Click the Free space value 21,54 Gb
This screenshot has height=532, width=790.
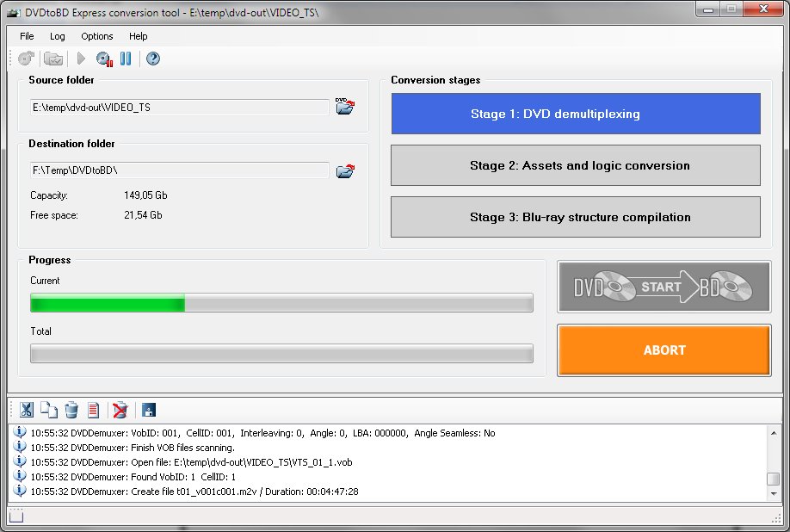pos(143,215)
